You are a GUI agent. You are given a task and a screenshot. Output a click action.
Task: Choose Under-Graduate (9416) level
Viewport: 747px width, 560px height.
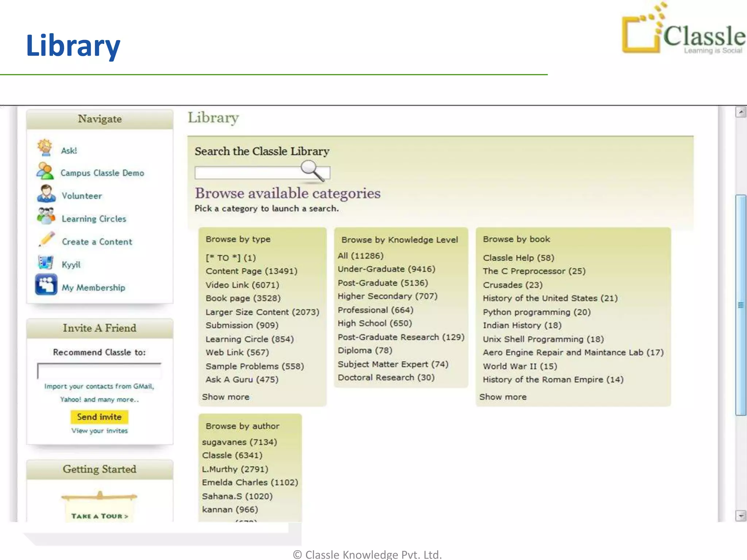(387, 269)
